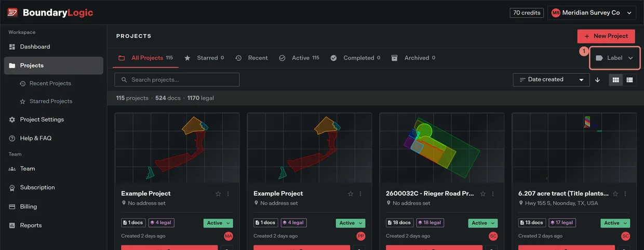Switch to the Recent tab
644x250 pixels.
pyautogui.click(x=252, y=58)
